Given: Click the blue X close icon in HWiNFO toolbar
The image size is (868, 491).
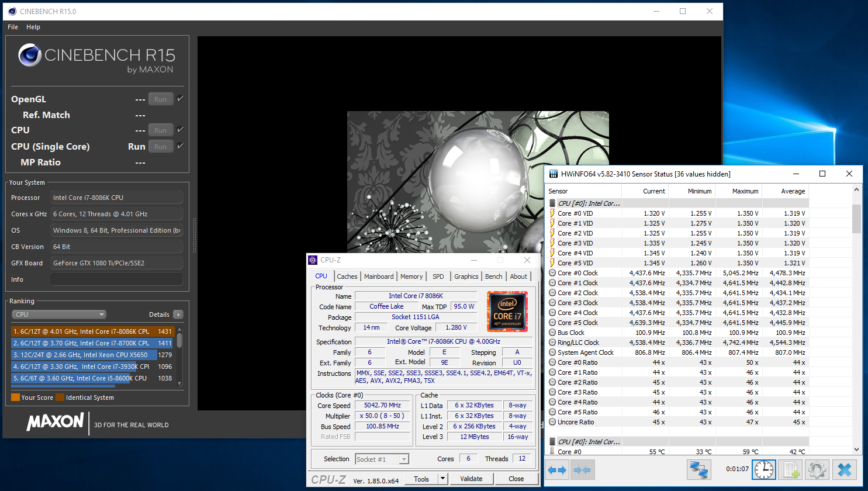Looking at the screenshot, I should 845,469.
